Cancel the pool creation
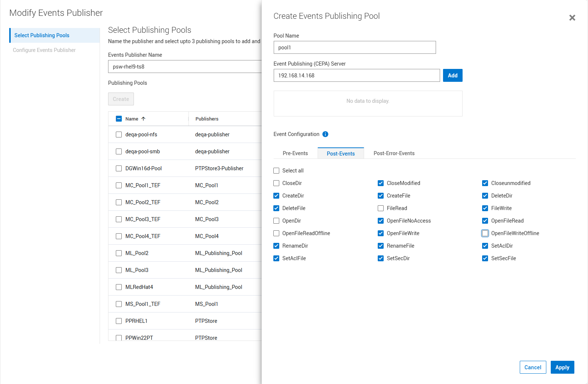588x384 pixels. (x=533, y=367)
